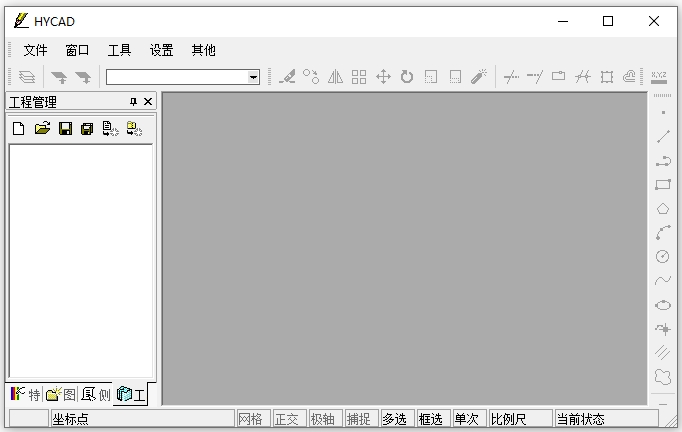The image size is (682, 432).
Task: Select the Ellipse drawing tool
Action: pyautogui.click(x=663, y=305)
